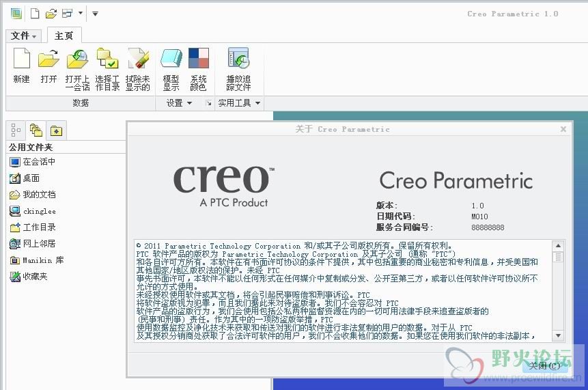
Task: Switch to the folder browser navigator tab
Action: coord(36,130)
